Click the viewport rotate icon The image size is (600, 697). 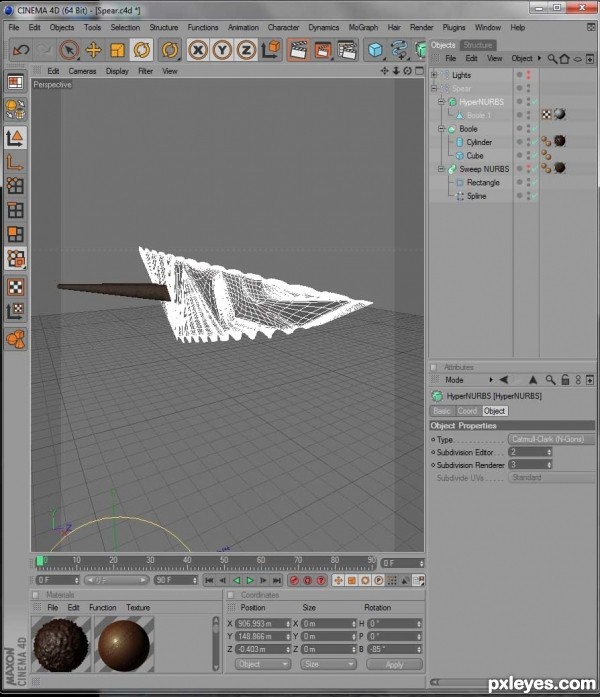(408, 71)
